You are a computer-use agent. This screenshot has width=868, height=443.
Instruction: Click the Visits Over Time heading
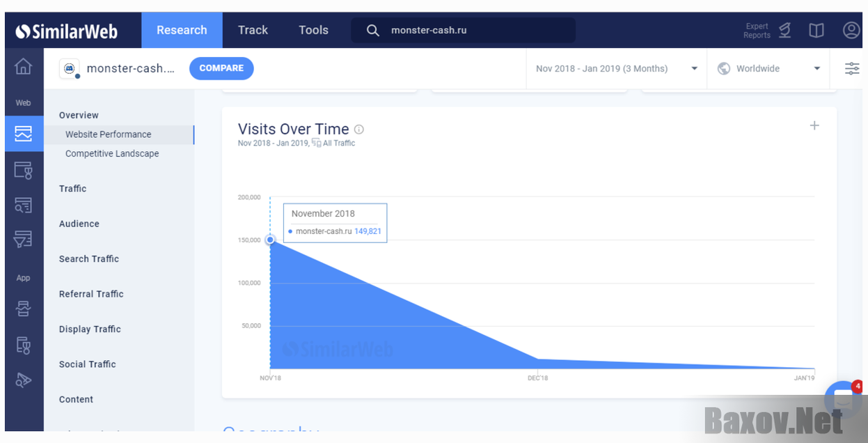[x=293, y=129]
